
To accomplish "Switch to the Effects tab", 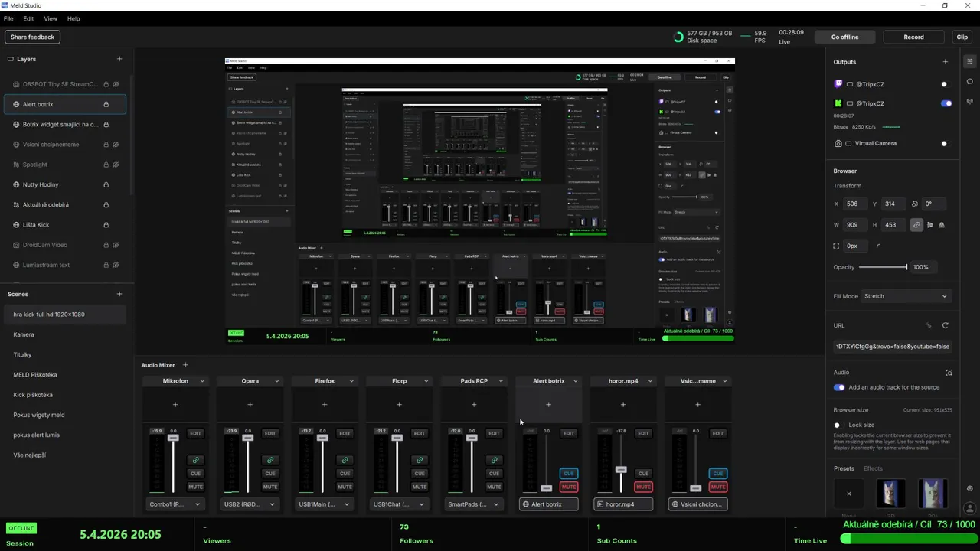I will click(873, 468).
